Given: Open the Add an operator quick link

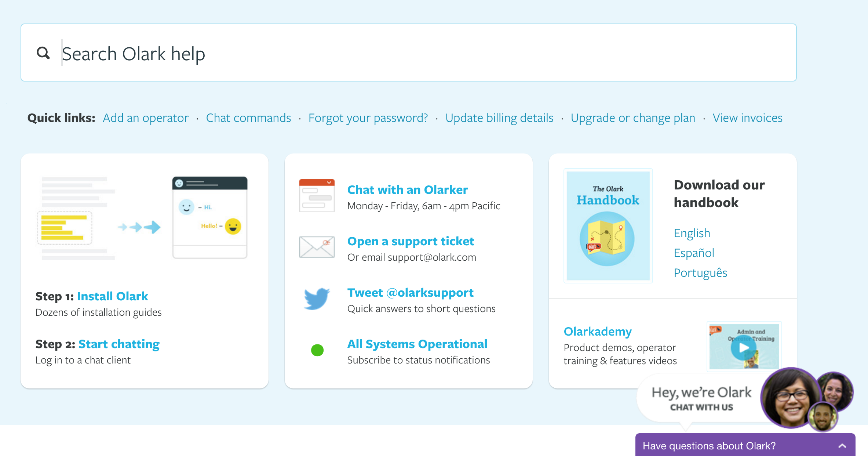Looking at the screenshot, I should 146,118.
